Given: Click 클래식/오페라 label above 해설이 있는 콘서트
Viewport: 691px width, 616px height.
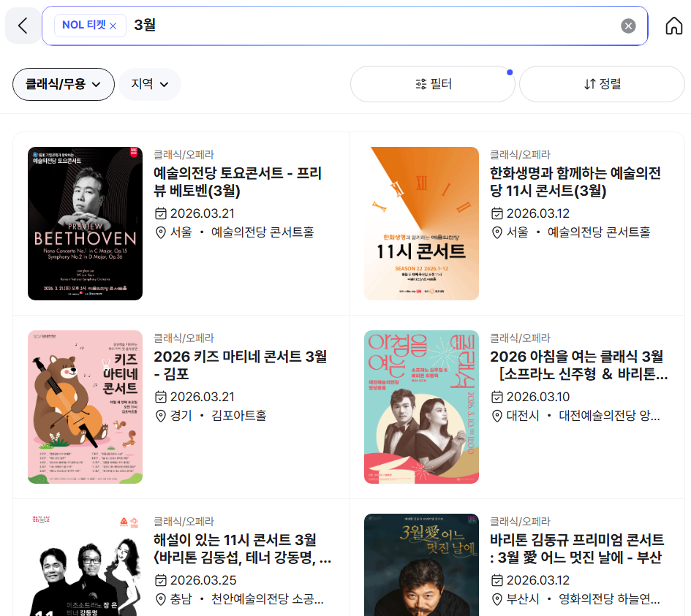Looking at the screenshot, I should pyautogui.click(x=184, y=521).
